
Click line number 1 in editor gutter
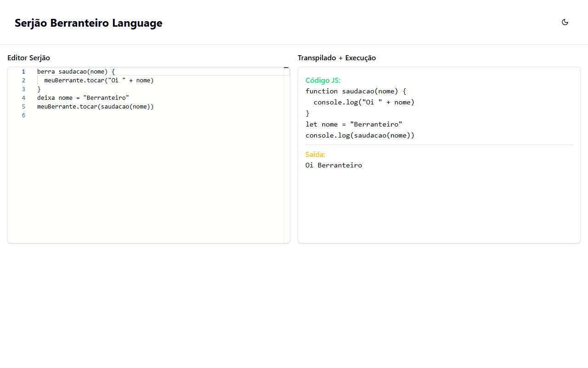(x=23, y=72)
